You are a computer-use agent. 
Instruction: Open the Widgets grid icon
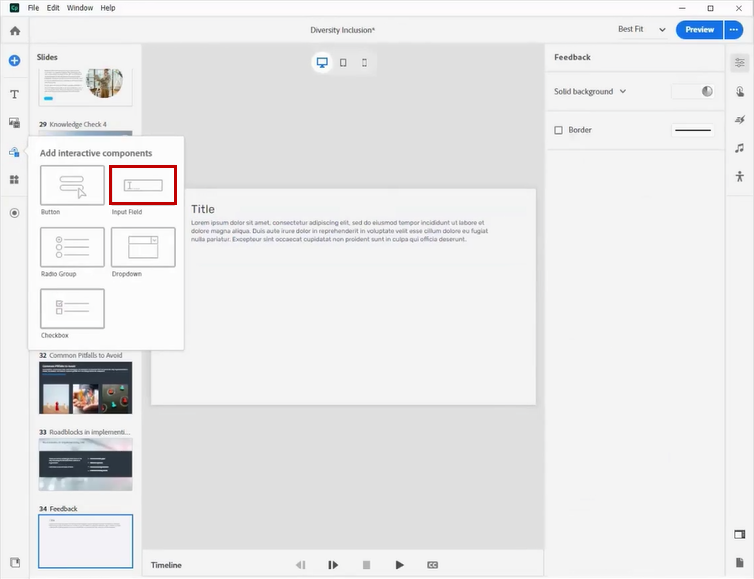14,179
